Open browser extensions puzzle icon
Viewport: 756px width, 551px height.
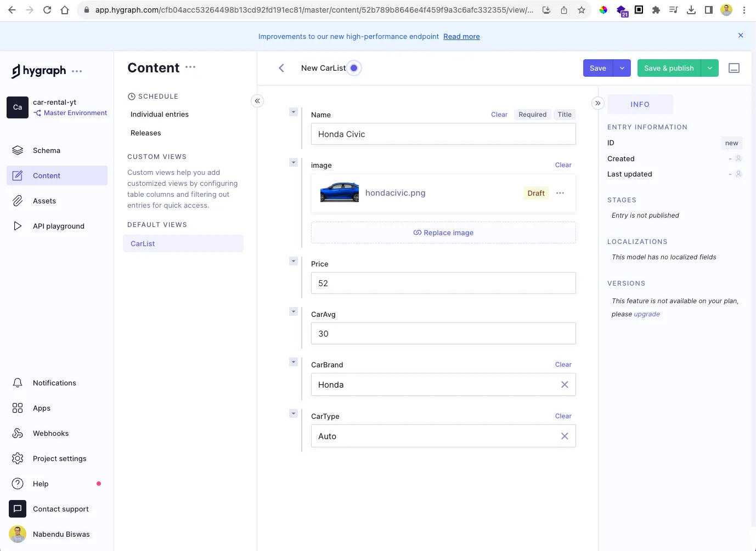pyautogui.click(x=656, y=10)
